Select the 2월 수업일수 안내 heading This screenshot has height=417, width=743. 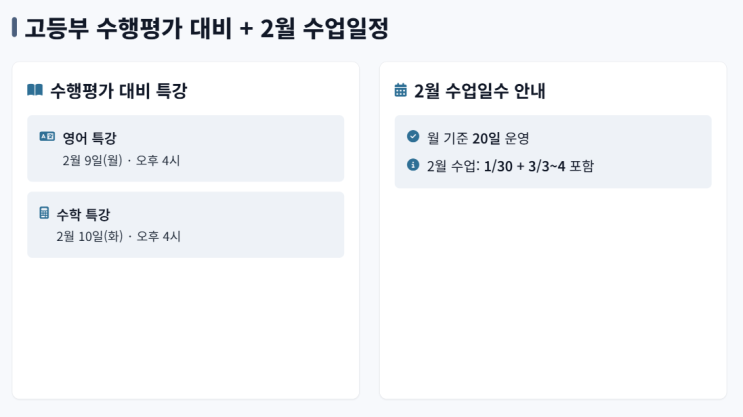479,91
